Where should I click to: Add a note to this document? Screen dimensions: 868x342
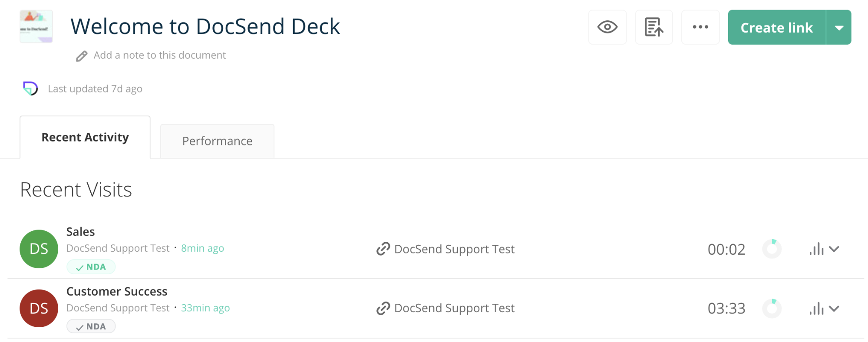tap(159, 55)
